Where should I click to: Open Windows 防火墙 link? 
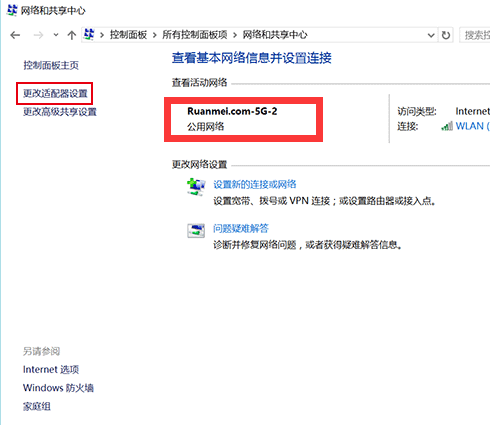click(x=58, y=388)
